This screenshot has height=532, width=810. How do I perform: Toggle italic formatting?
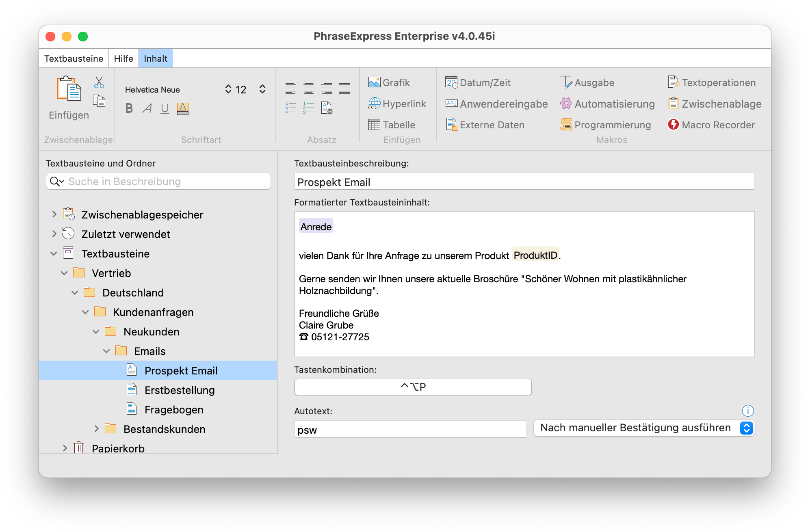coord(147,108)
